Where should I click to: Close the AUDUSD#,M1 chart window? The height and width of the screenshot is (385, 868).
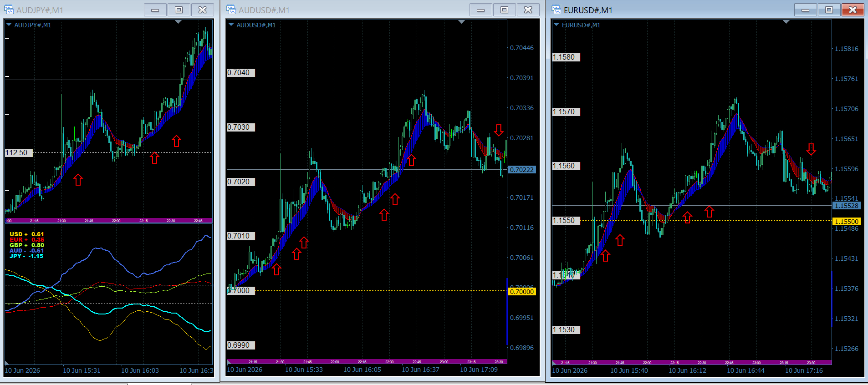pos(528,10)
